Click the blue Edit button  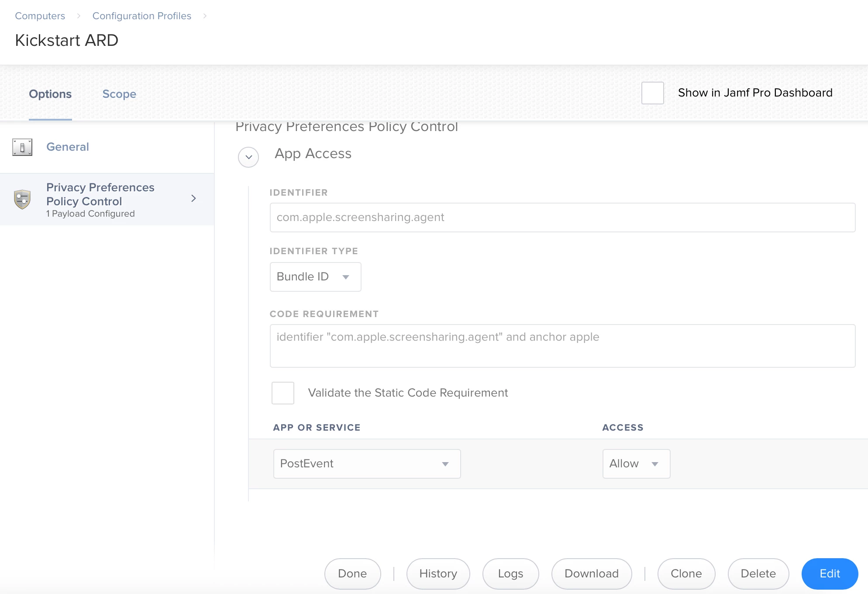pyautogui.click(x=830, y=574)
